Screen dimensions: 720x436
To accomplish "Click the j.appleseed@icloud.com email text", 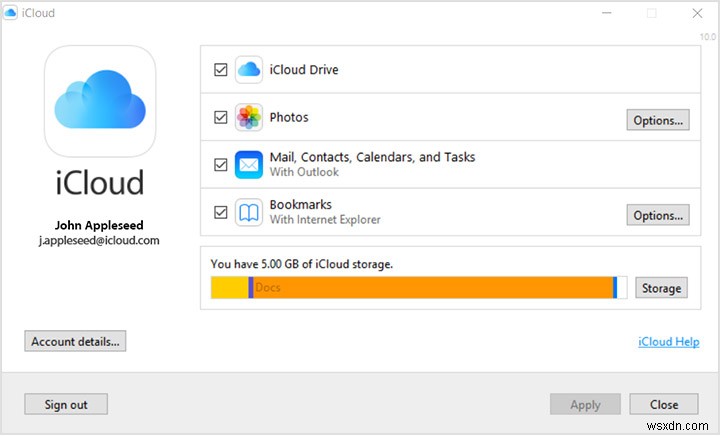I will (x=99, y=240).
